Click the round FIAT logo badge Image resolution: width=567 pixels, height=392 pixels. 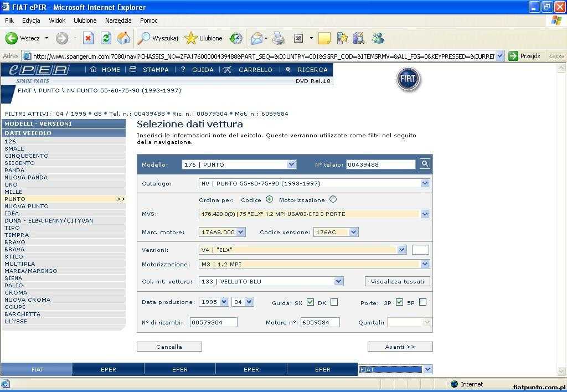[408, 79]
